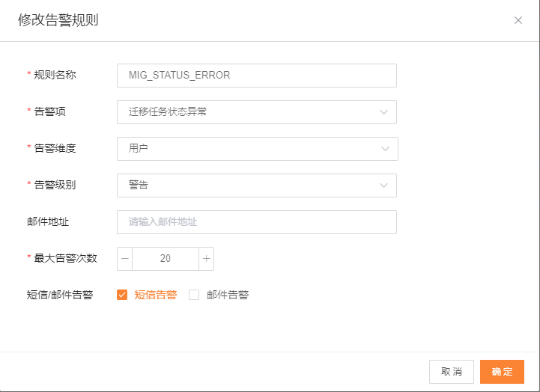Click the 修改告警规则 dialog title
Screen dimensions: 540x392
58,20
